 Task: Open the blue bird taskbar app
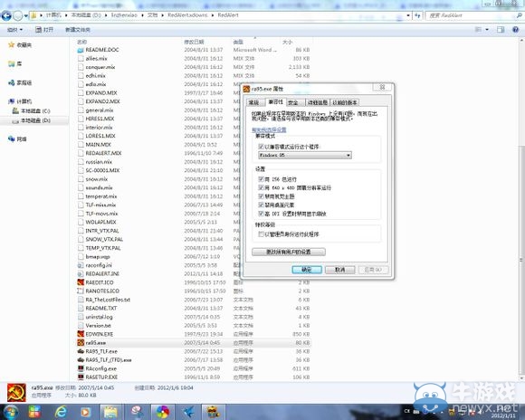188,412
